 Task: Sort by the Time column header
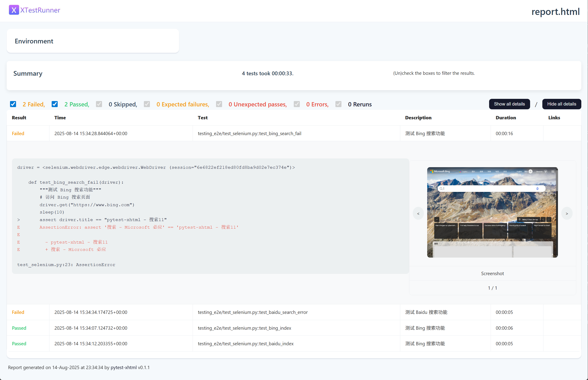(60, 118)
